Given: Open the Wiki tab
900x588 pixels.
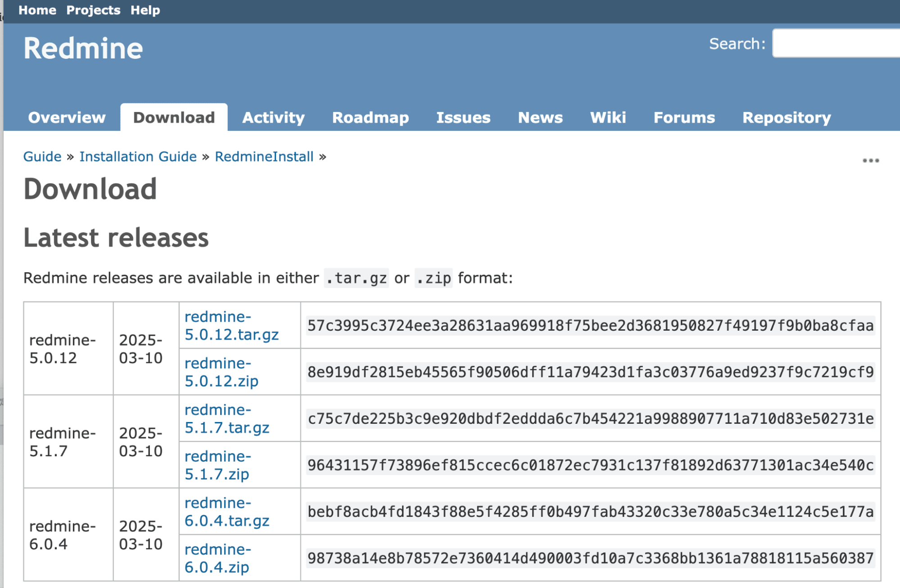Looking at the screenshot, I should [x=608, y=117].
